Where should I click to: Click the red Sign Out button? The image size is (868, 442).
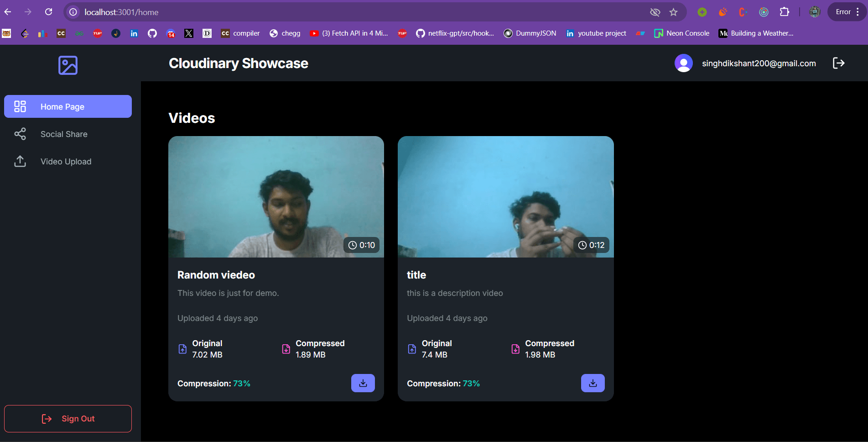68,419
